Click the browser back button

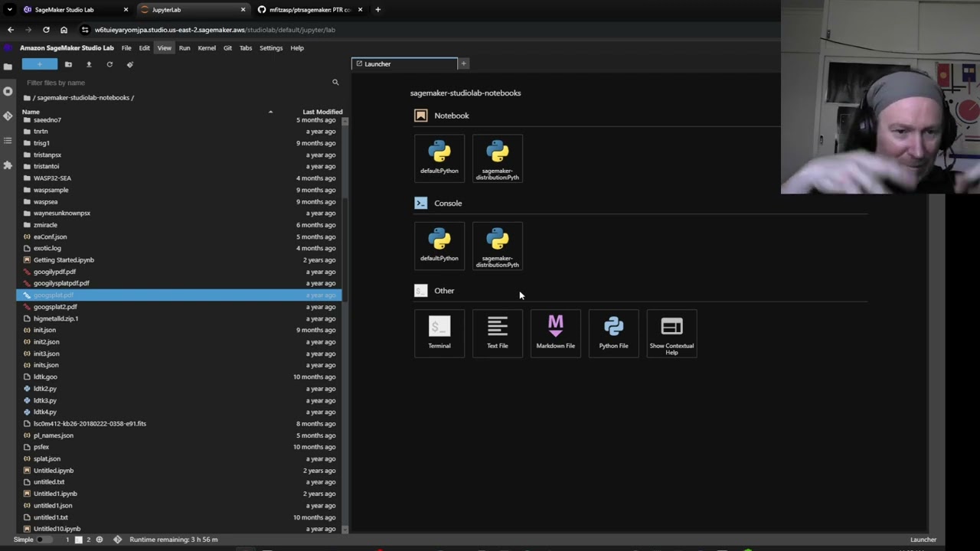click(x=11, y=30)
